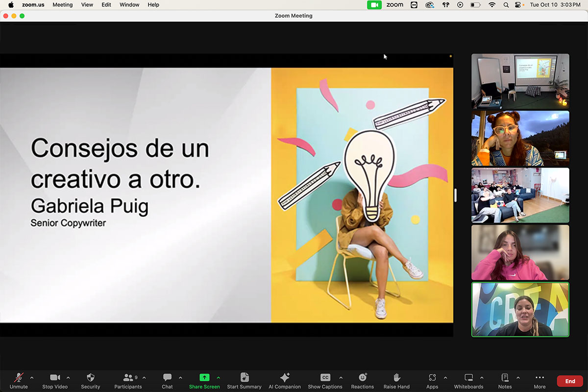Click the red End button
Image resolution: width=588 pixels, height=392 pixels.
(x=570, y=381)
